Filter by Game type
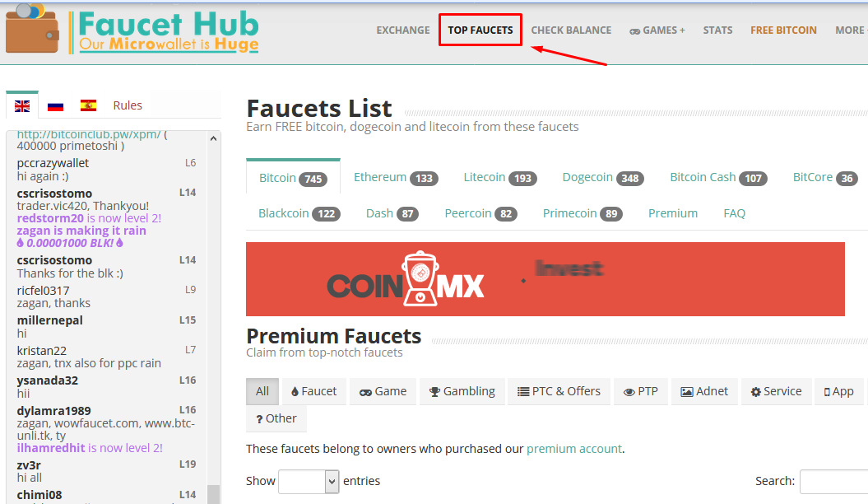The image size is (868, 504). click(x=383, y=391)
